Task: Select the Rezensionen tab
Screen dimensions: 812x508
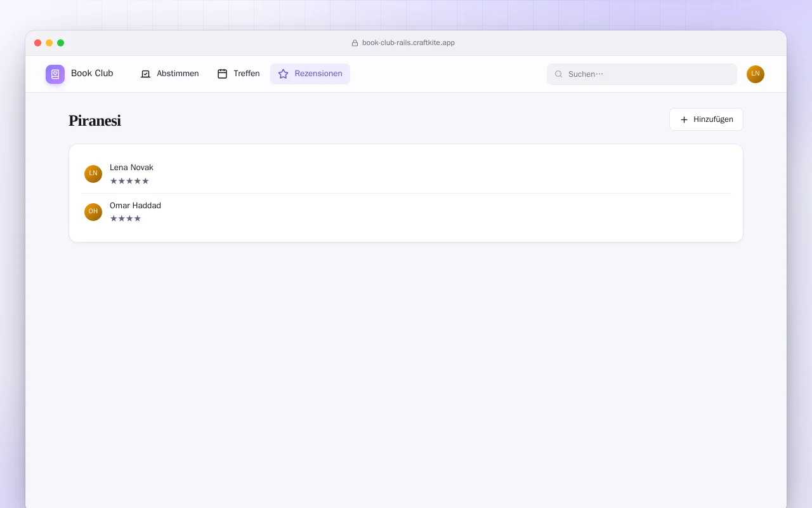Action: 310,74
